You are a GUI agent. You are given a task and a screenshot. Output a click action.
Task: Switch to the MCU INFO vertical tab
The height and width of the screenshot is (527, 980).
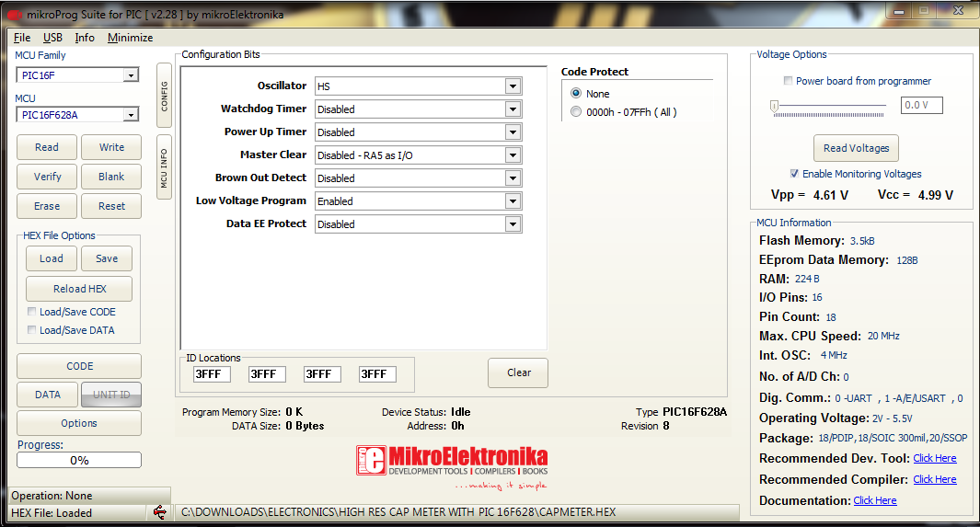coord(165,167)
